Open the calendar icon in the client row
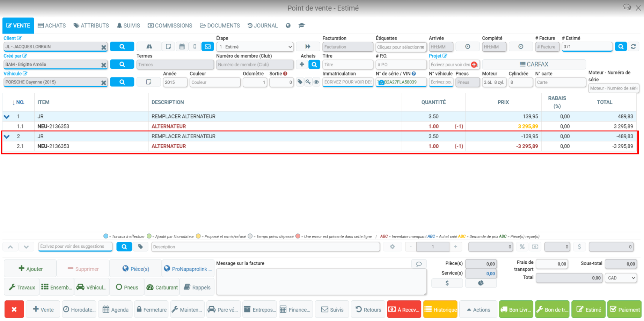Viewport: 644px width, 321px height. [x=182, y=46]
